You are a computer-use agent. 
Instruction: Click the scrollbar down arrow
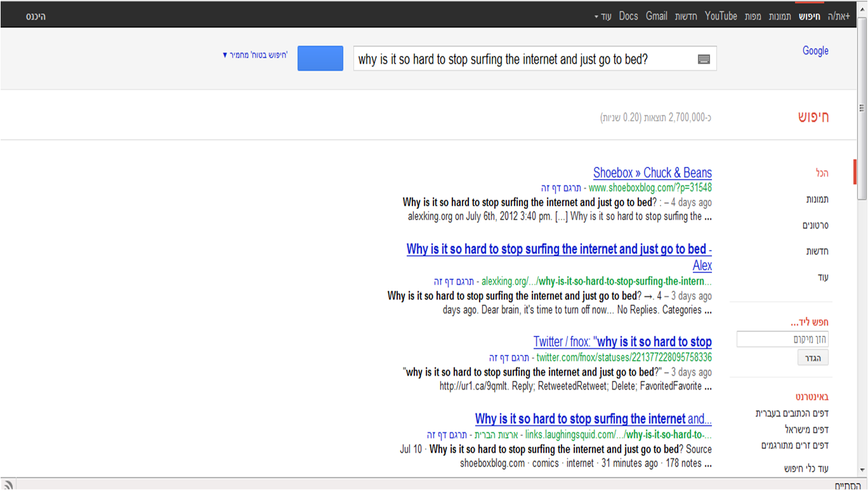coord(862,470)
